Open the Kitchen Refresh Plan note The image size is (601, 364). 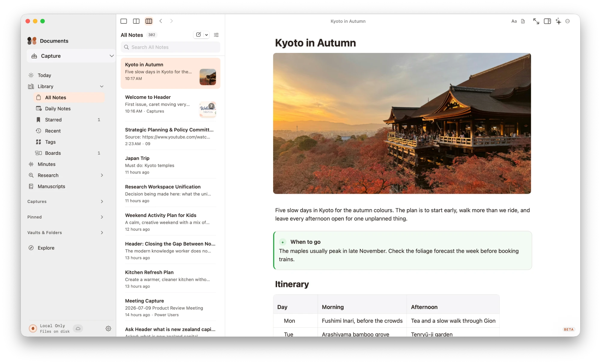click(170, 279)
